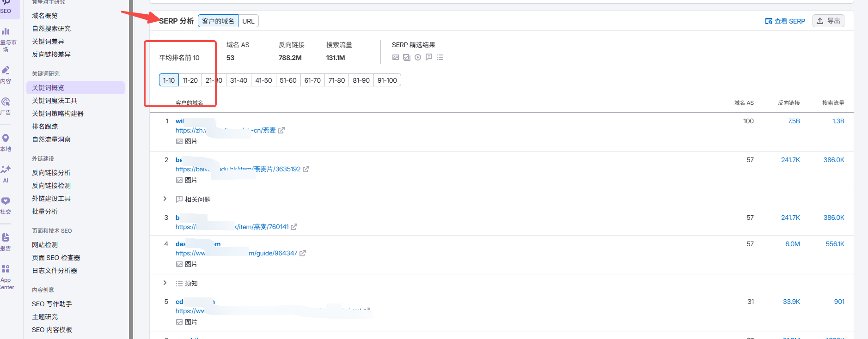The image size is (868, 339).
Task: Open 自然流量洞察 in sidebar
Action: click(51, 139)
